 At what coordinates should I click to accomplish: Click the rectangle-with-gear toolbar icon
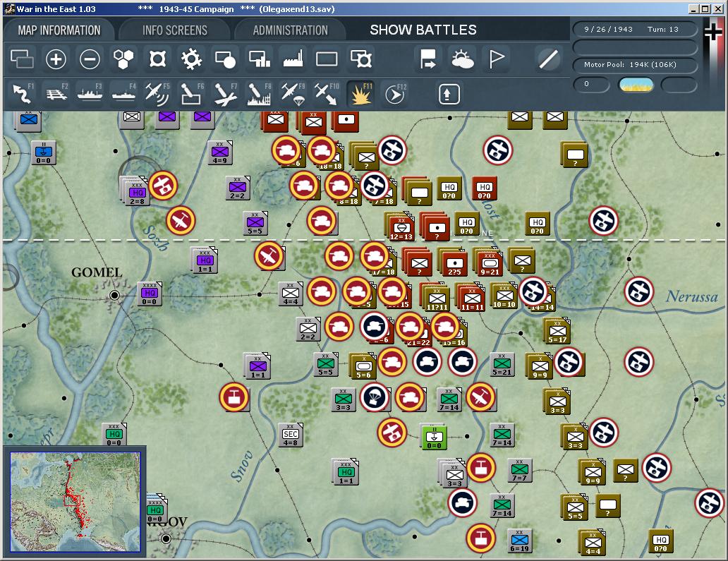[360, 59]
